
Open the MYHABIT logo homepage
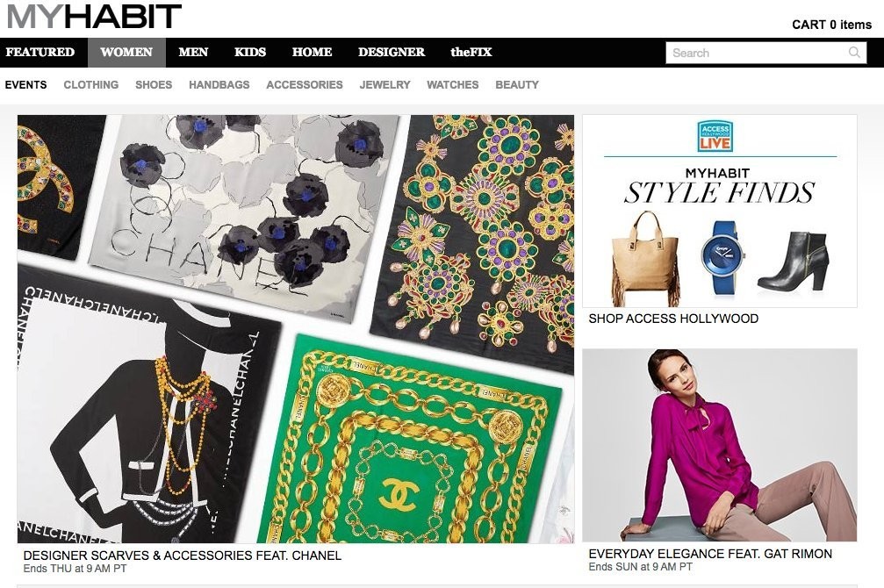[x=94, y=17]
